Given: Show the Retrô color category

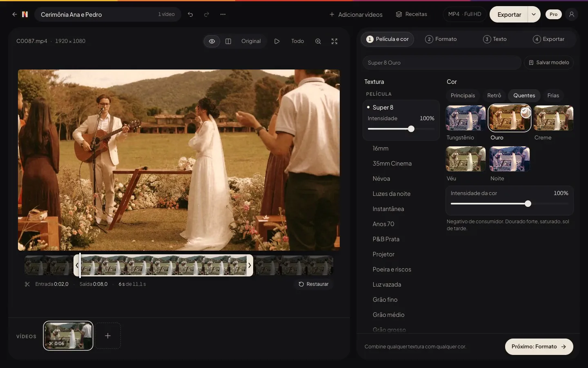Looking at the screenshot, I should tap(494, 96).
